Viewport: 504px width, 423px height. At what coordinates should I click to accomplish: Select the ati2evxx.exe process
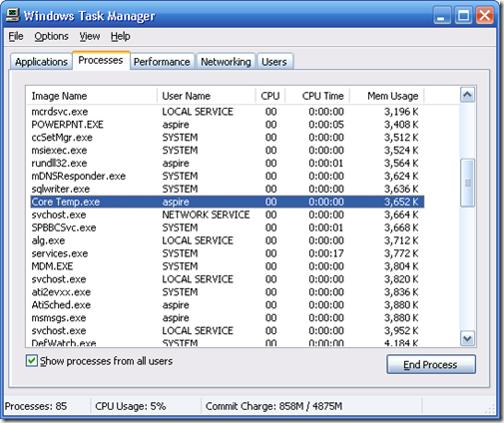click(228, 292)
